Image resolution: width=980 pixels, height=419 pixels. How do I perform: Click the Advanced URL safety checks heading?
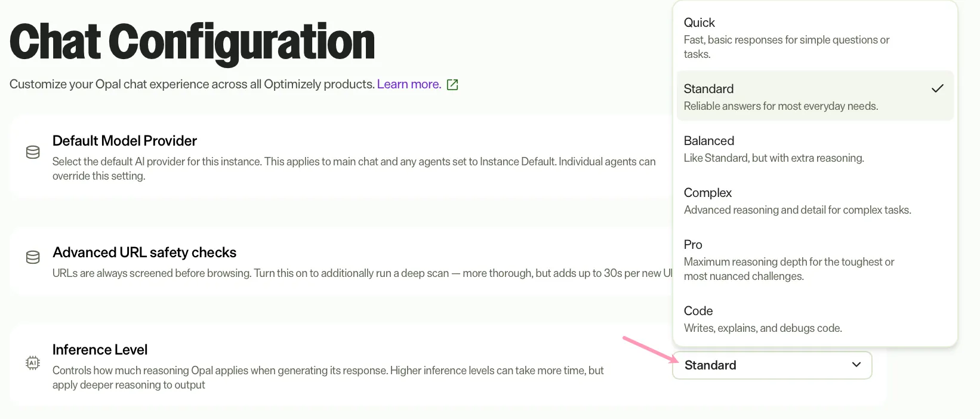pyautogui.click(x=144, y=252)
